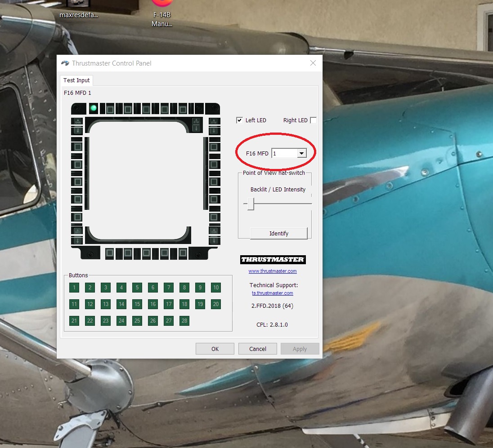Click the Backlit / LED Intensity slider thumb

point(251,204)
